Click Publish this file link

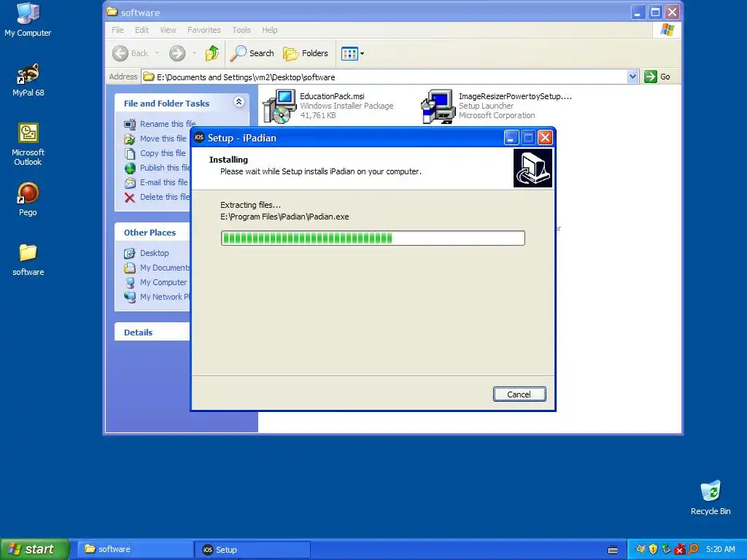(x=165, y=168)
